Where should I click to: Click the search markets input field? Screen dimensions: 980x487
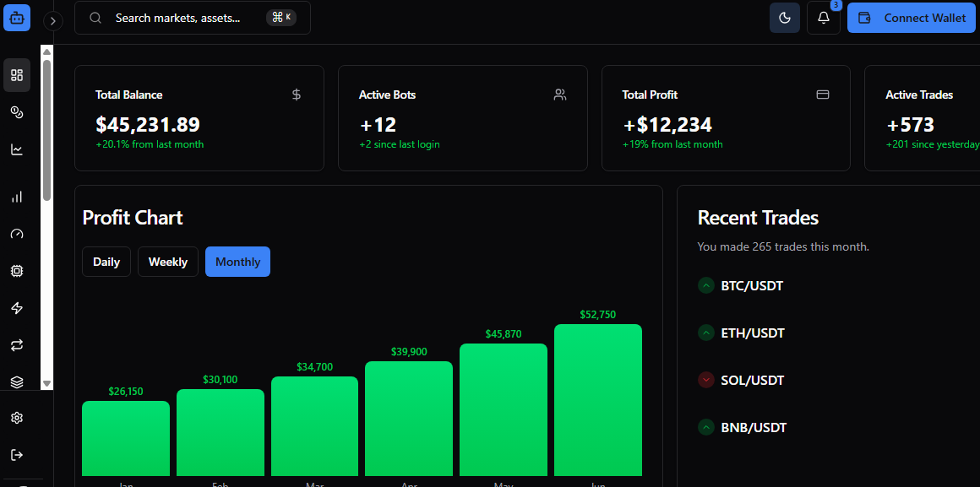click(193, 18)
